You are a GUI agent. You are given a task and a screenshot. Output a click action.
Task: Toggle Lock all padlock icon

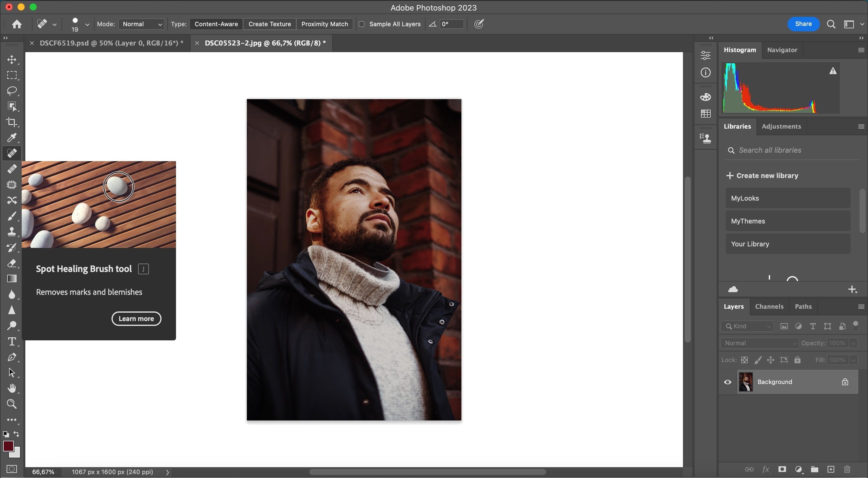(x=797, y=360)
